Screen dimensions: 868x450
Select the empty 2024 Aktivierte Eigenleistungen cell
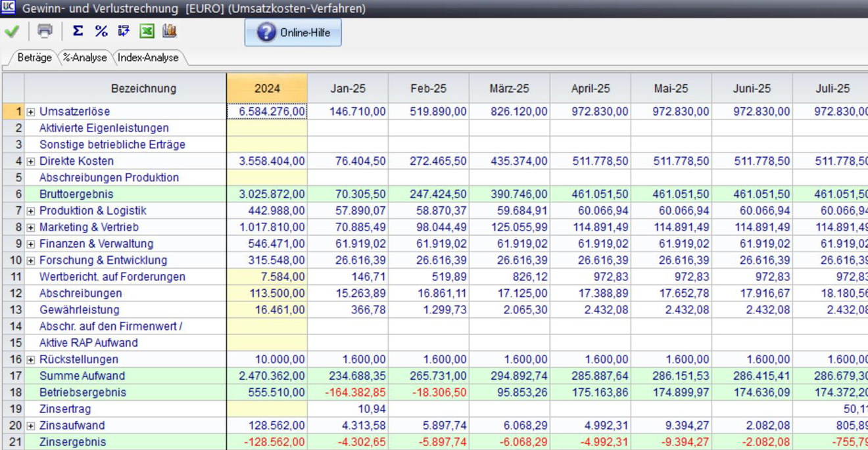pyautogui.click(x=267, y=128)
